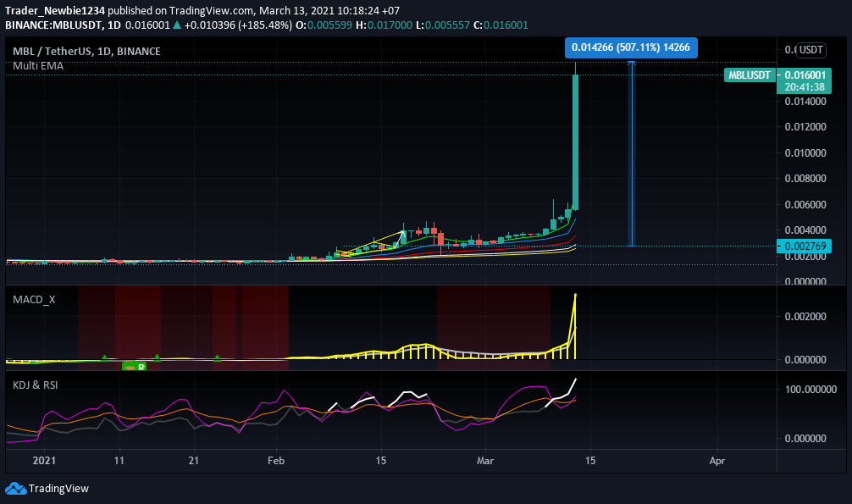The height and width of the screenshot is (504, 852).
Task: Select the Multi EMA indicator label
Action: [x=38, y=66]
